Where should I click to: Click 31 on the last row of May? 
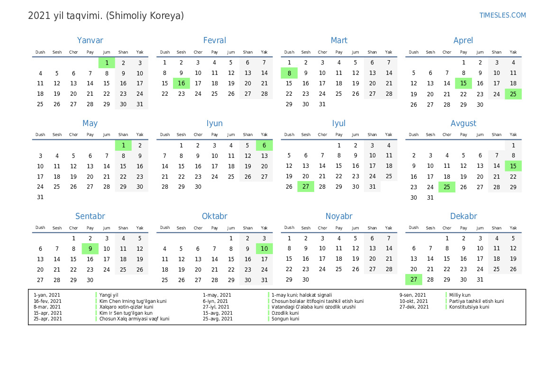point(40,197)
